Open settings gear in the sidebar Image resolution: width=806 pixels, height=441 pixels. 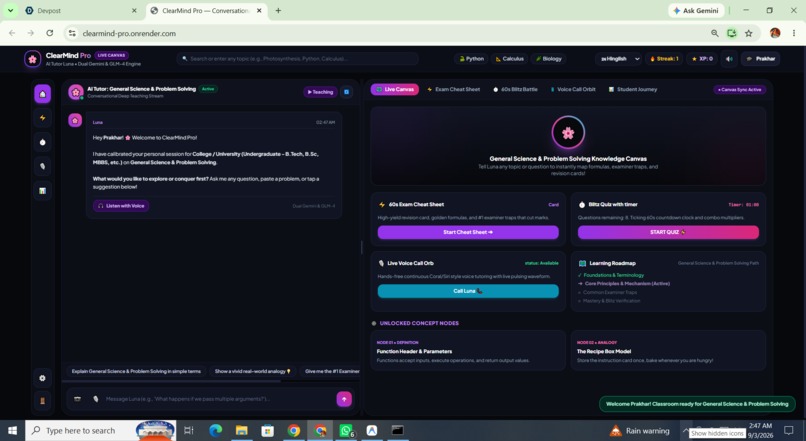42,378
